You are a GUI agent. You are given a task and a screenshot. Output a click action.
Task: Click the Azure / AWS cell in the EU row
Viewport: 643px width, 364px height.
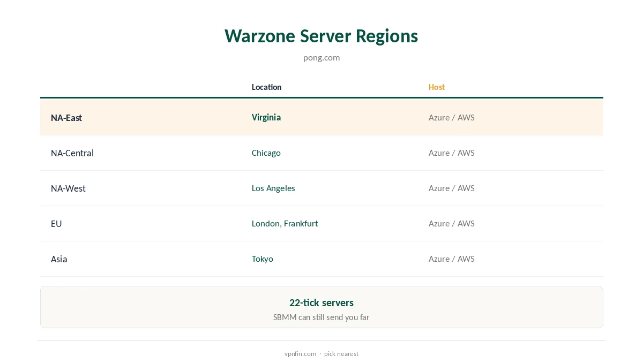[x=452, y=223]
